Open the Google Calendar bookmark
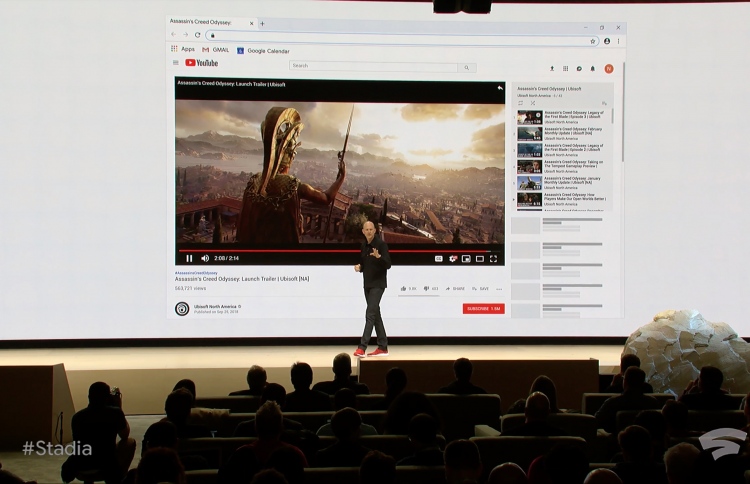The height and width of the screenshot is (484, 750). [x=264, y=51]
